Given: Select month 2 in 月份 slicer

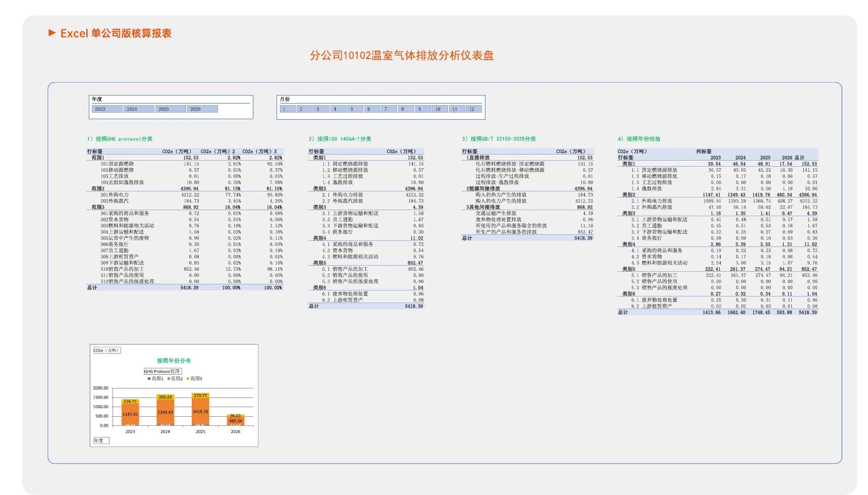Looking at the screenshot, I should point(305,109).
